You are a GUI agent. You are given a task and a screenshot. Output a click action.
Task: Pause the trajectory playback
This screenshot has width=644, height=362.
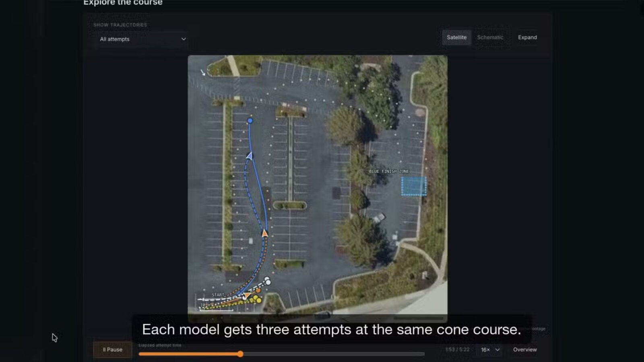point(113,350)
